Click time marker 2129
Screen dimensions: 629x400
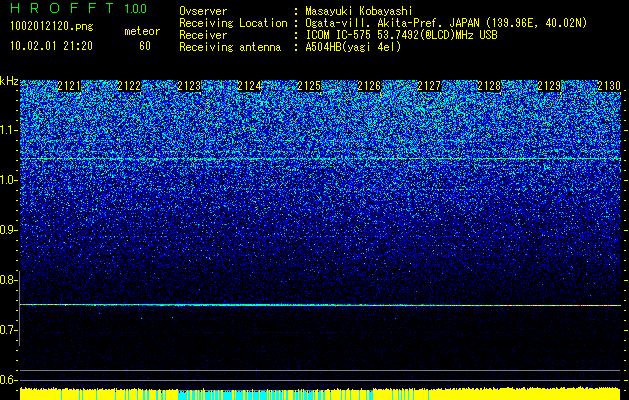pos(549,86)
